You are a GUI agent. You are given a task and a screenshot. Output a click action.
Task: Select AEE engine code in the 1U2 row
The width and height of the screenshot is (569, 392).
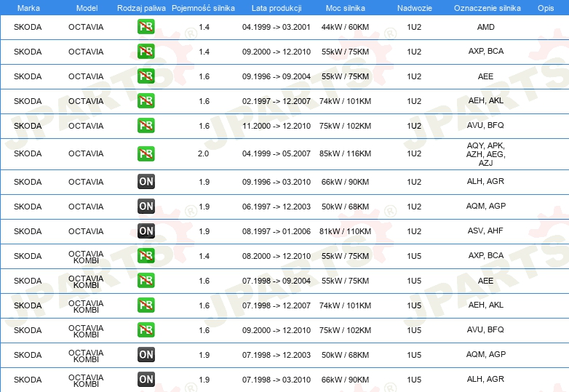point(485,76)
